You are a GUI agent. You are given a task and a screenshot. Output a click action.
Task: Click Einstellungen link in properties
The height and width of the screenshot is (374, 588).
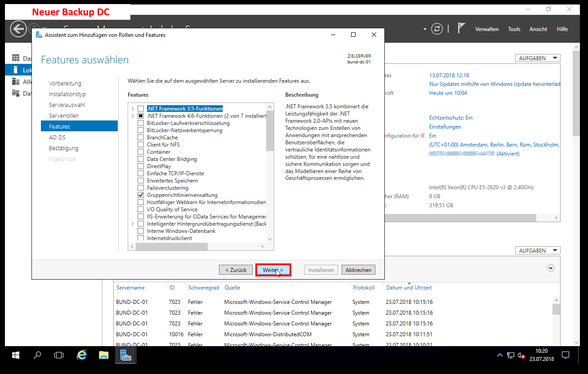coord(445,126)
